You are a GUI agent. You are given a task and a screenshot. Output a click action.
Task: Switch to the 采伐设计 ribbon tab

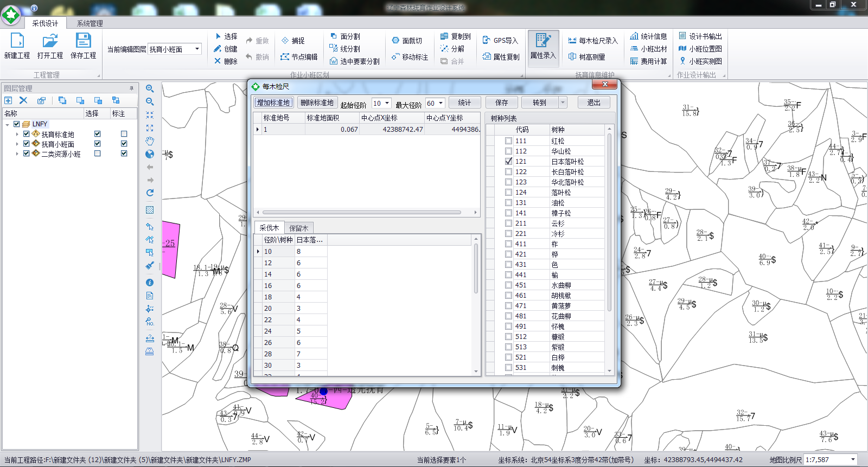pos(45,23)
